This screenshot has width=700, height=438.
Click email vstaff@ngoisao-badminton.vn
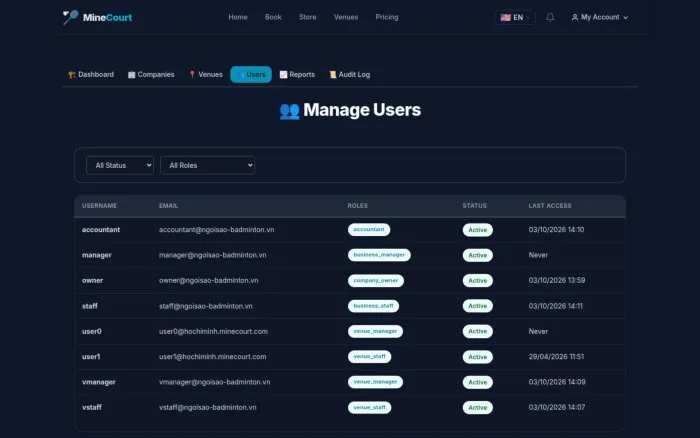[208, 407]
